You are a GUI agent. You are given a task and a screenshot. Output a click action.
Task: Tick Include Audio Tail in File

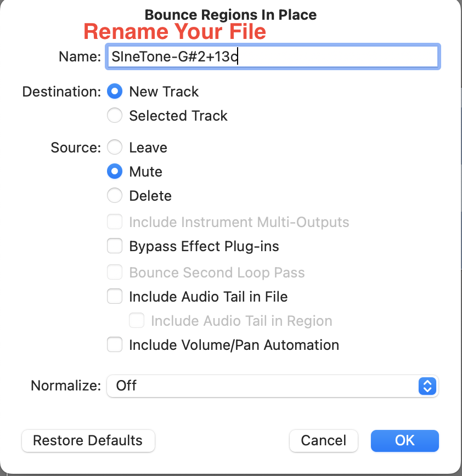tap(115, 297)
